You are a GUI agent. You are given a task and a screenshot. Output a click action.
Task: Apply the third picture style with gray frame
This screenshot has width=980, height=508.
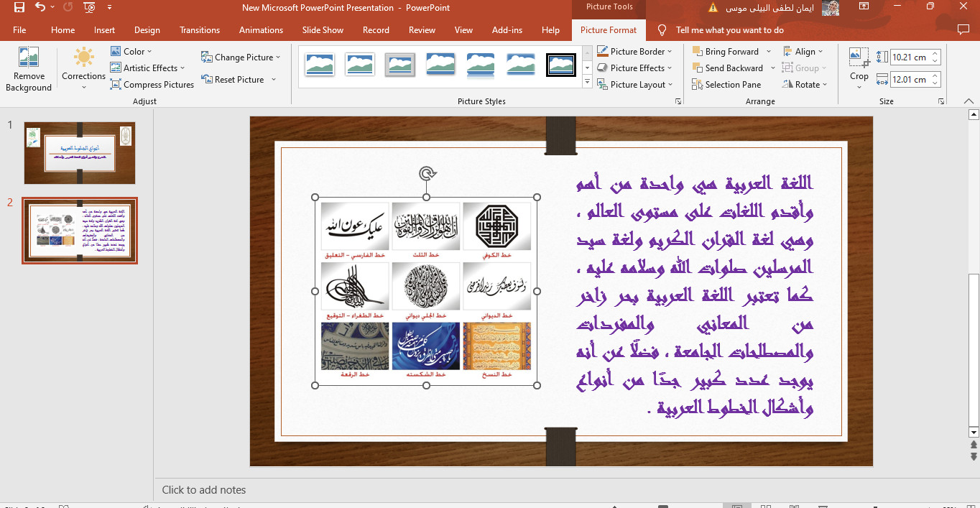(x=399, y=65)
